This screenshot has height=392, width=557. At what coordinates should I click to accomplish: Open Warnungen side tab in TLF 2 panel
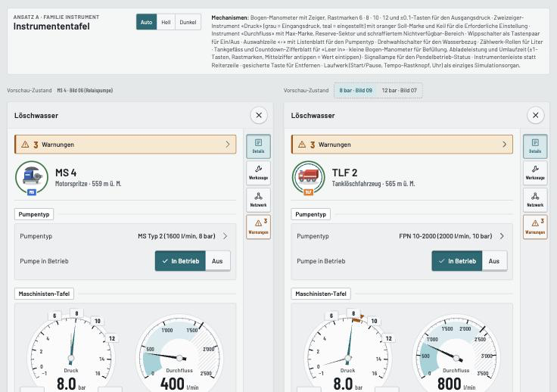coord(535,227)
